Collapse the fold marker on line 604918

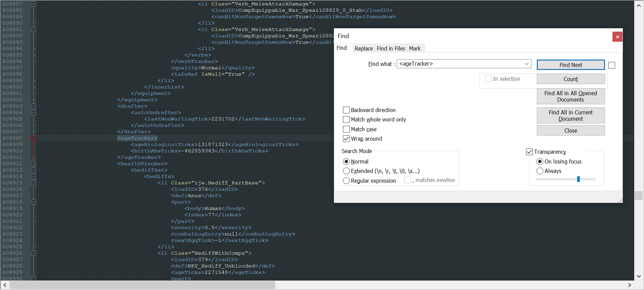click(33, 202)
